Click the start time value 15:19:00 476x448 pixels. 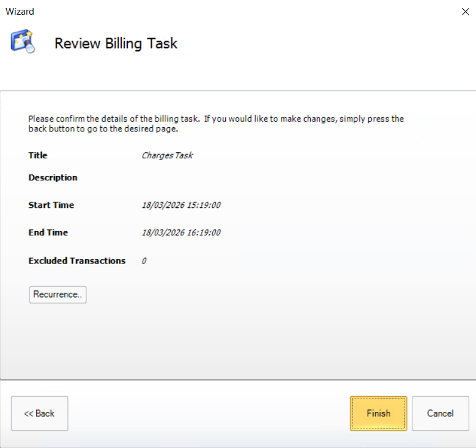click(181, 205)
